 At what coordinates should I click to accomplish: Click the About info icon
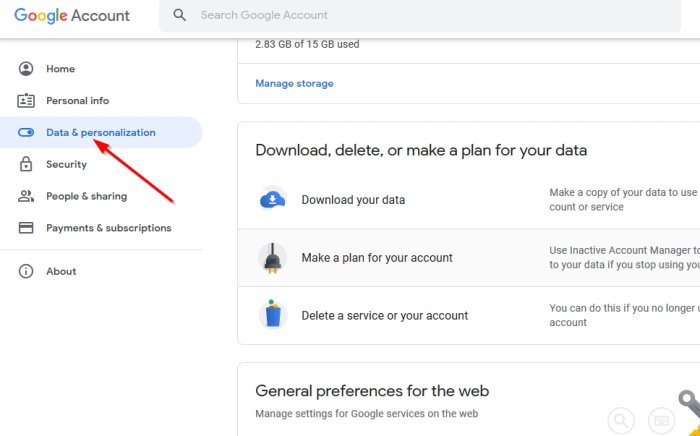pos(26,271)
